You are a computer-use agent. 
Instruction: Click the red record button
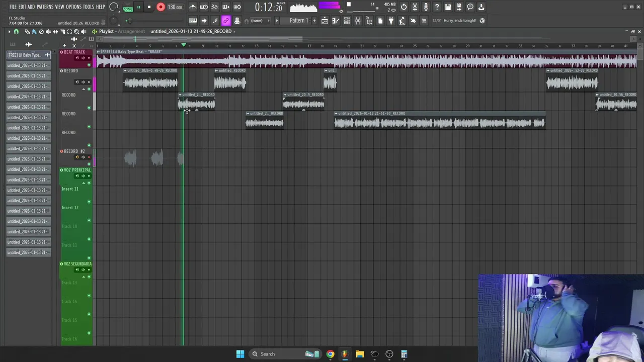[160, 7]
